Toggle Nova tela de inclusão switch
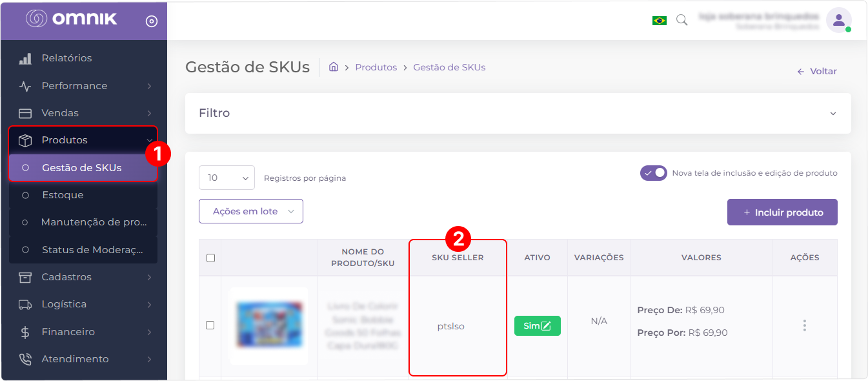868x381 pixels. point(654,173)
